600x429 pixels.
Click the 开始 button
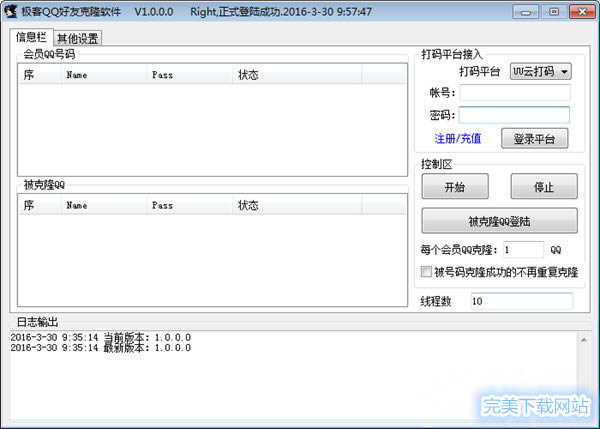pos(455,186)
